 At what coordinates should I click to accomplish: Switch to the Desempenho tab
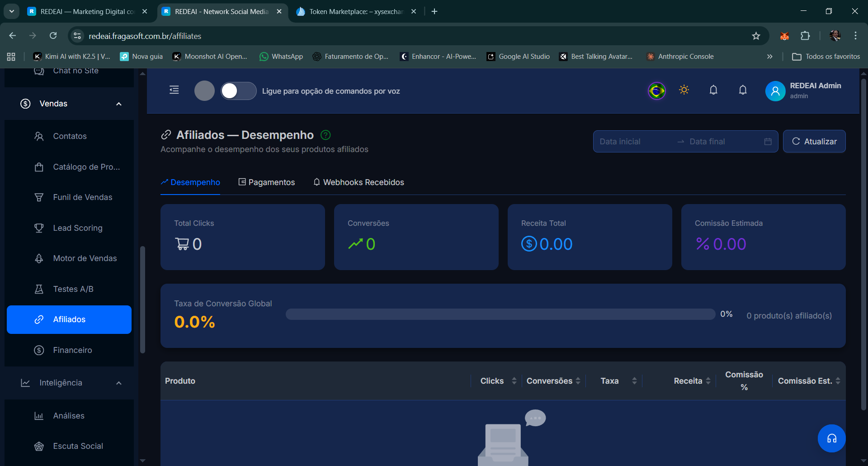click(190, 182)
